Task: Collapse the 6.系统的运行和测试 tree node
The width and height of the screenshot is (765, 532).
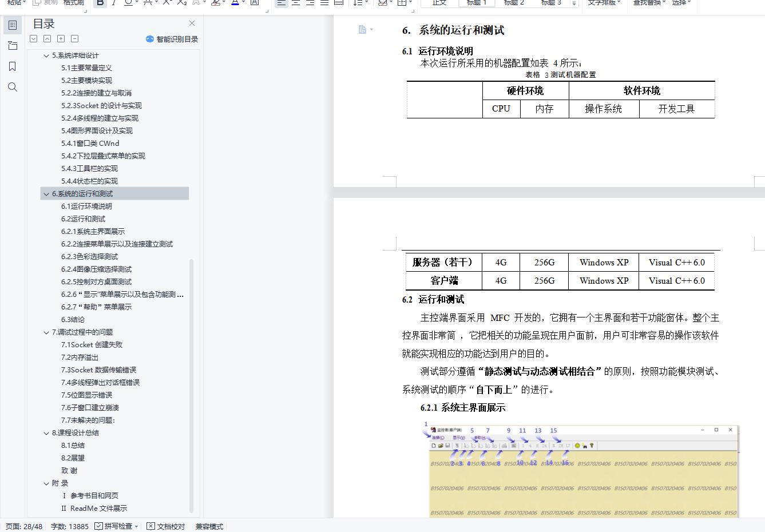Action: click(x=46, y=194)
